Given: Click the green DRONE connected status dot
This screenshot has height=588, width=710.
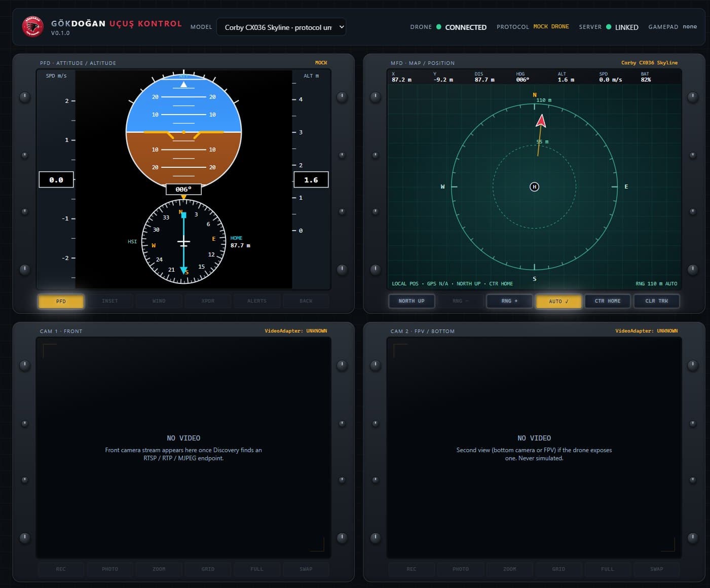Looking at the screenshot, I should (x=439, y=27).
